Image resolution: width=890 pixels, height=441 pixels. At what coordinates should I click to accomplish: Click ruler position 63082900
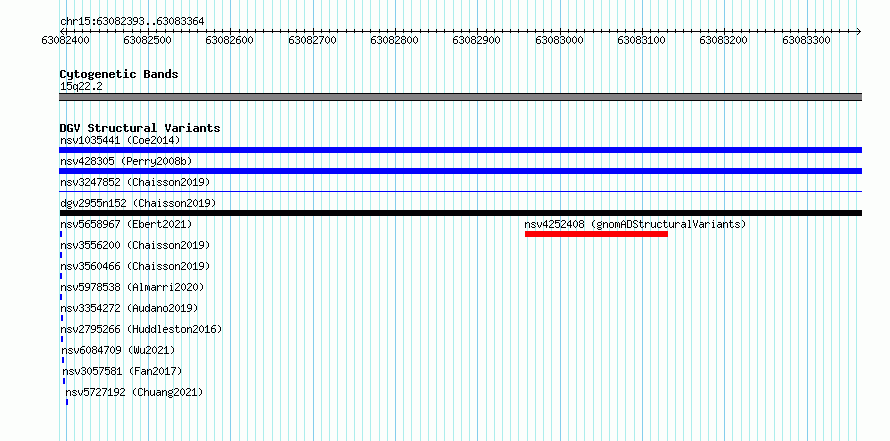tap(477, 40)
